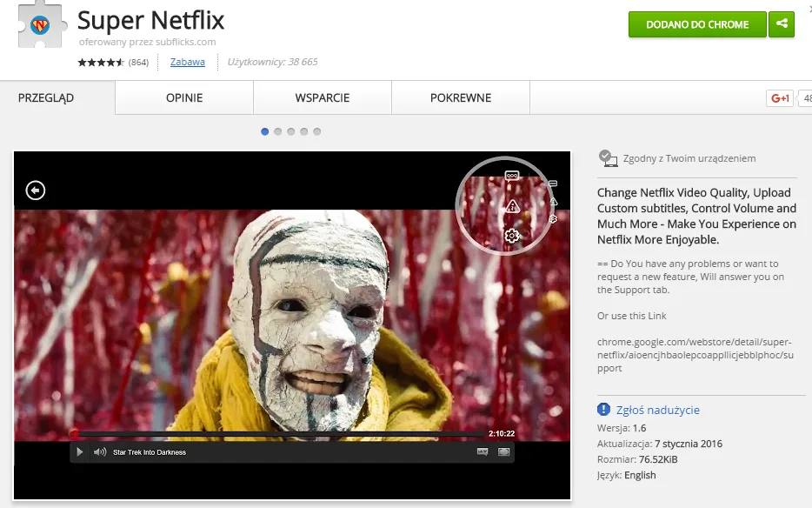Image resolution: width=812 pixels, height=508 pixels.
Task: Click the small warning icon beside the circle
Action: point(554,201)
